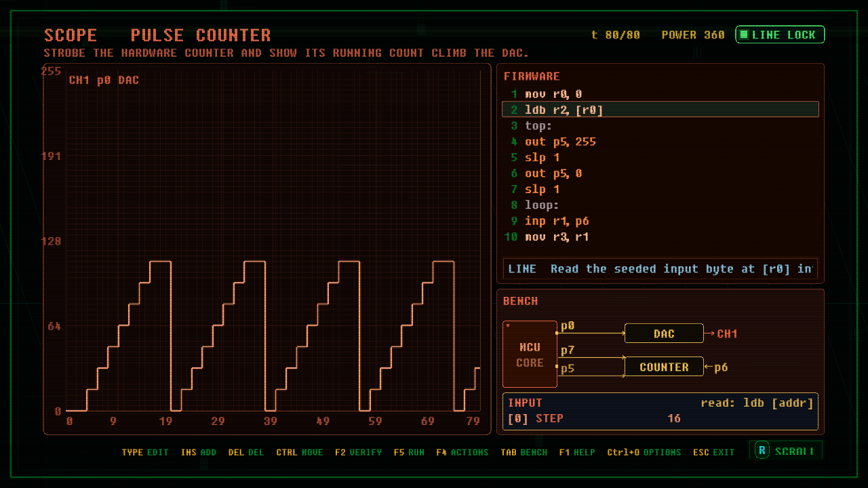The height and width of the screenshot is (488, 868).
Task: Select highlighted line ldb r2, [r0]
Action: point(660,110)
